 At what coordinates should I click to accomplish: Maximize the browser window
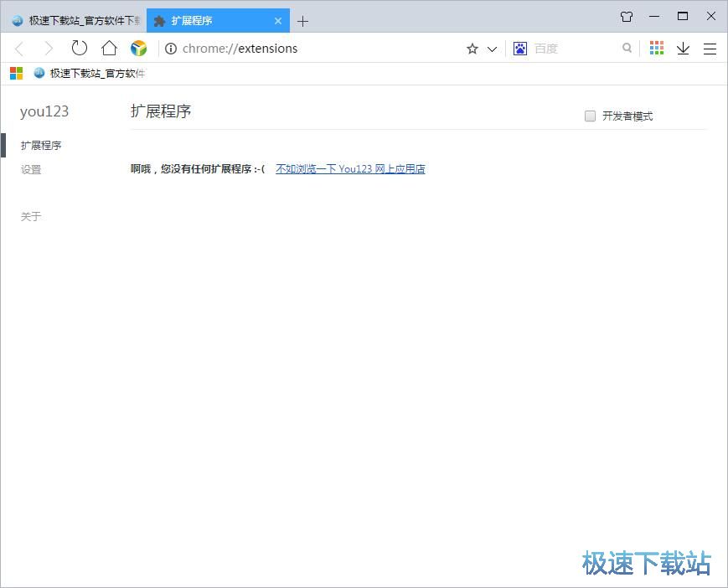click(x=683, y=16)
